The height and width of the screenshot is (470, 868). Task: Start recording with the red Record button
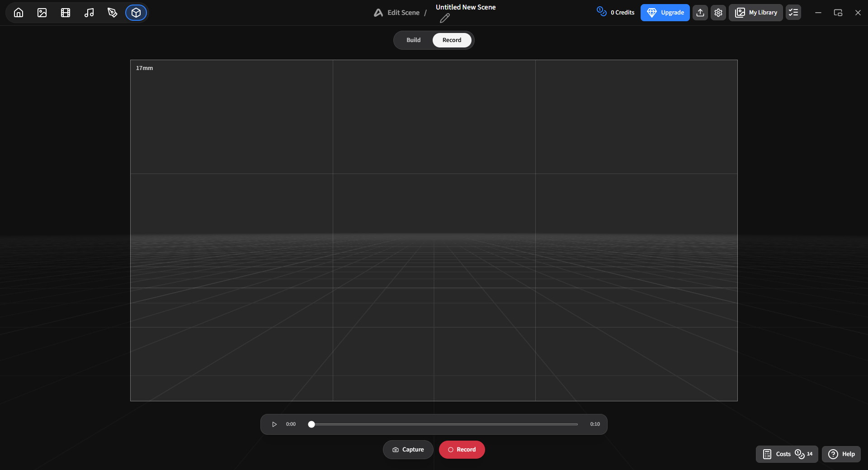coord(462,450)
